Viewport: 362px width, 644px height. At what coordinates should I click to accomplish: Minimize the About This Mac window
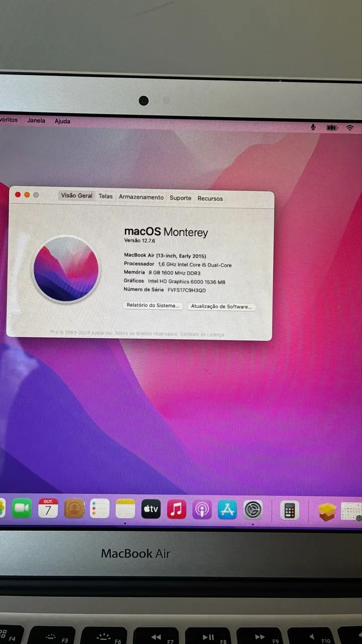[x=27, y=195]
